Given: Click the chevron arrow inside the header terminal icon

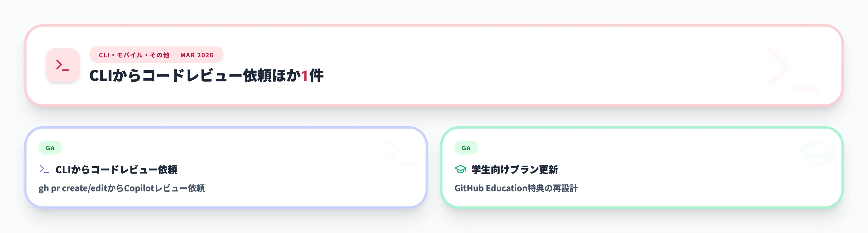Looking at the screenshot, I should [59, 65].
